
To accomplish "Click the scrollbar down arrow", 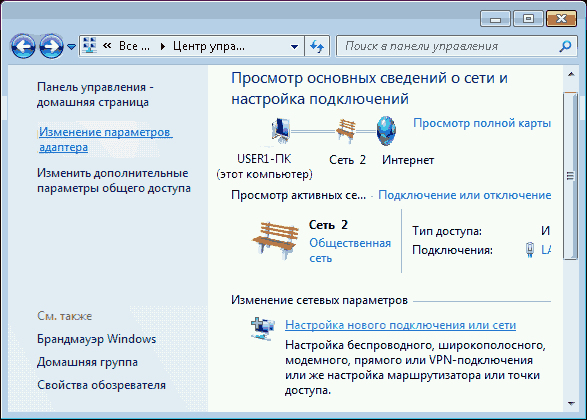I will click(571, 404).
